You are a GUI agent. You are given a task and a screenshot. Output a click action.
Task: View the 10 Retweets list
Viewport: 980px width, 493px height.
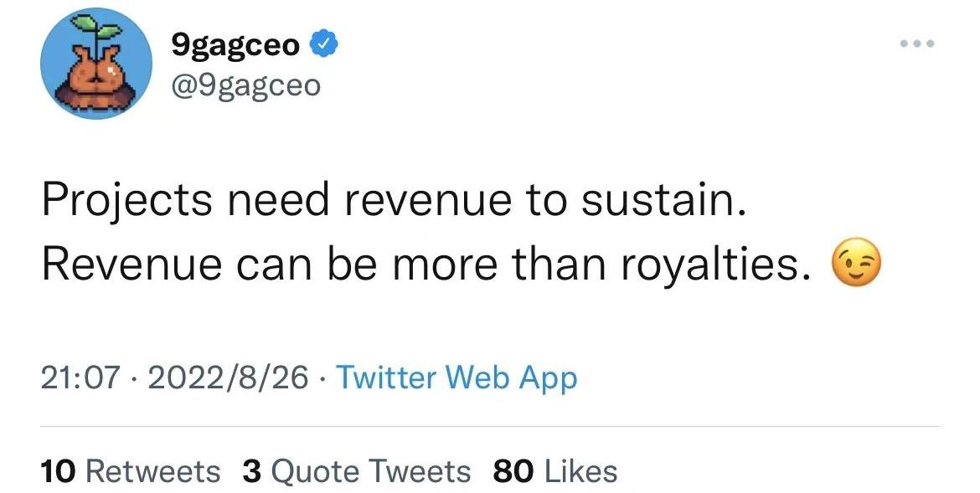coord(130,471)
